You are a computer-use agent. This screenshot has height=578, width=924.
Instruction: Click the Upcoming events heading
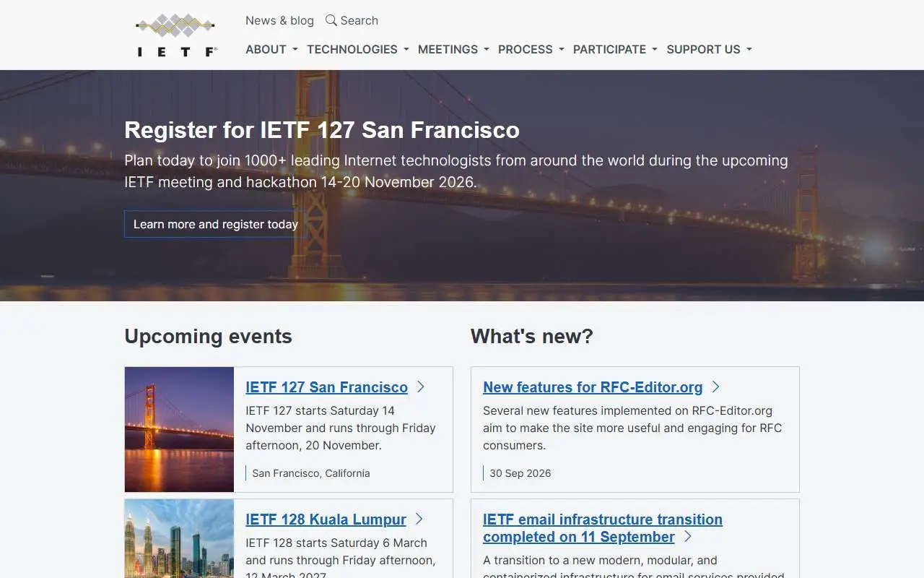click(x=208, y=336)
